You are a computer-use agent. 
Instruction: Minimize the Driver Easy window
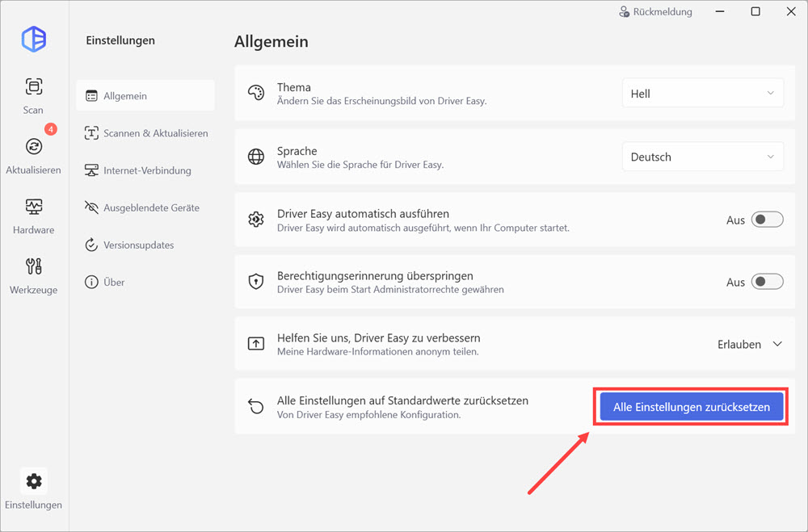tap(720, 11)
